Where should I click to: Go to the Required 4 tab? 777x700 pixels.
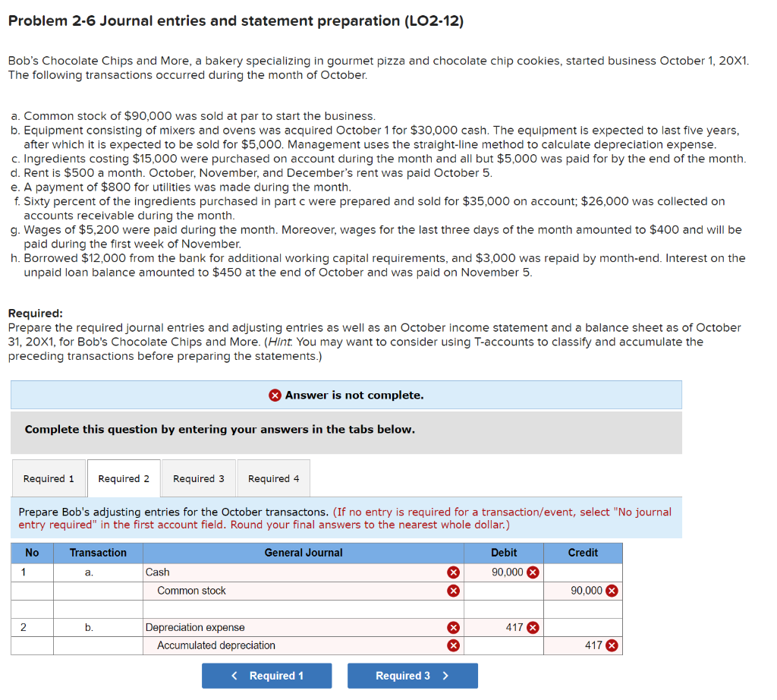[x=273, y=478]
